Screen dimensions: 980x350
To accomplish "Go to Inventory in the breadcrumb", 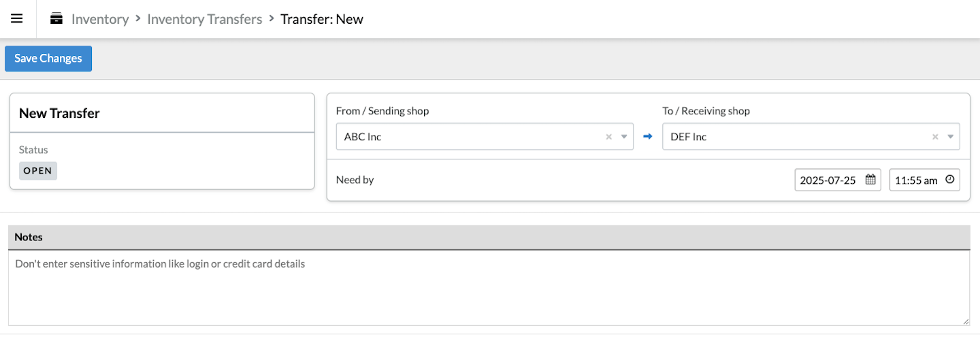I will pos(100,19).
